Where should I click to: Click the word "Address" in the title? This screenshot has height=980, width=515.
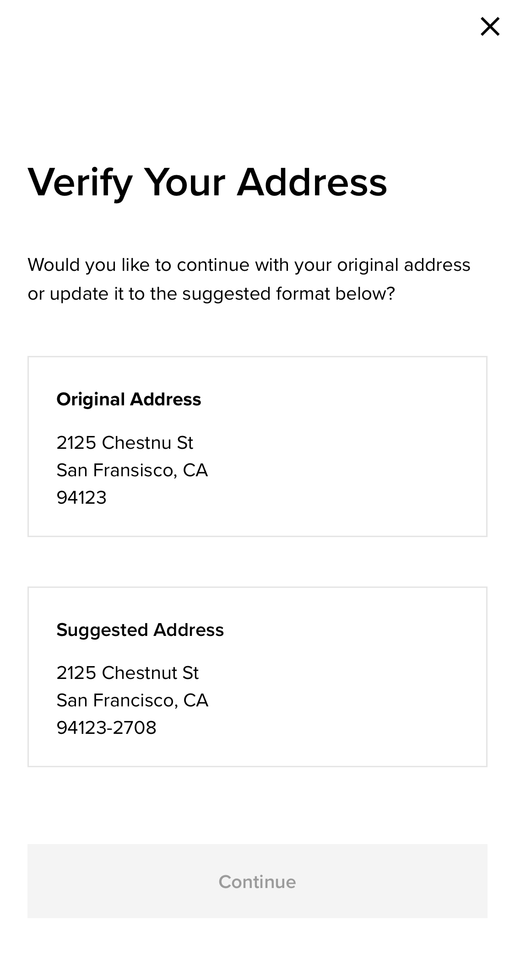312,182
